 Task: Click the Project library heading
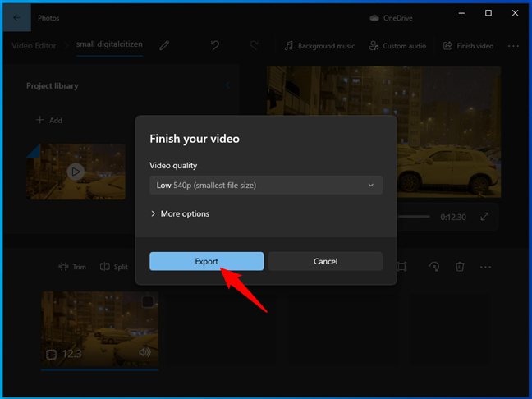click(53, 86)
